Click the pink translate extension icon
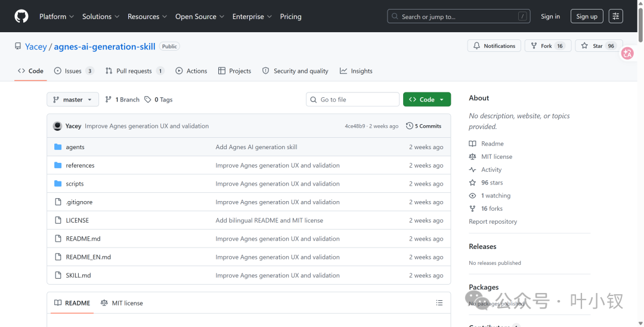 click(627, 53)
